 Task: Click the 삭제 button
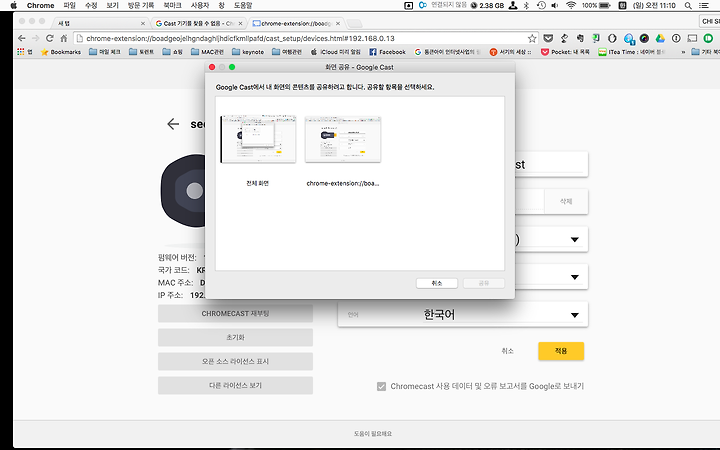coord(566,201)
